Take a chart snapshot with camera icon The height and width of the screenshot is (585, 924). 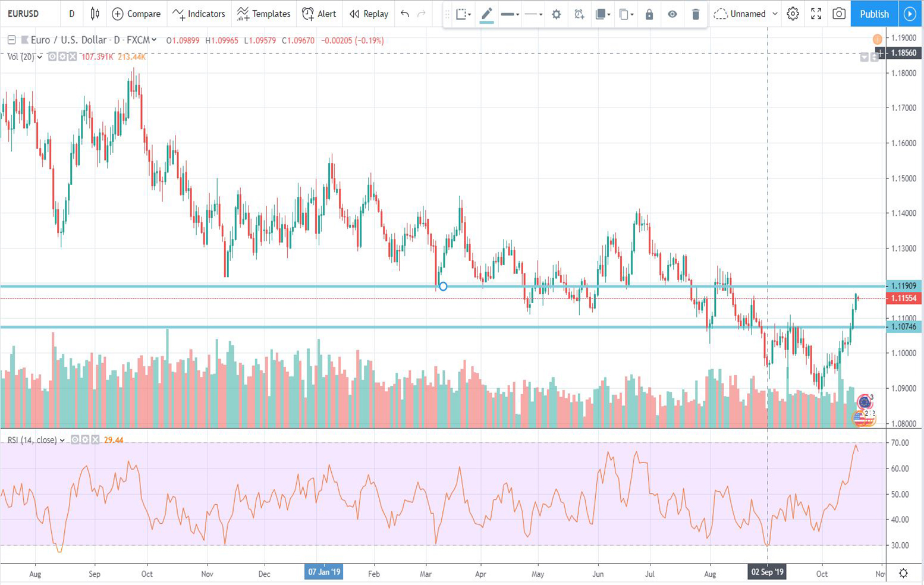point(838,14)
